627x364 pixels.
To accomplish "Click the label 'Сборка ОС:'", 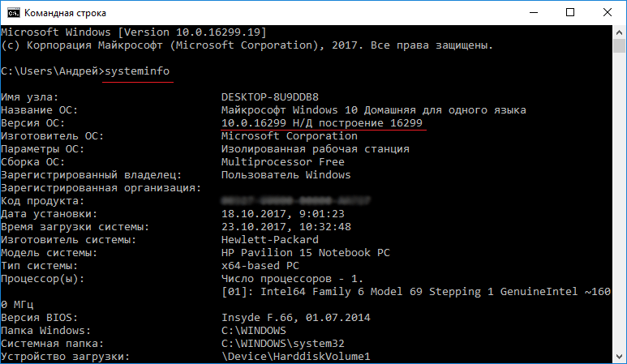I will click(x=32, y=162).
